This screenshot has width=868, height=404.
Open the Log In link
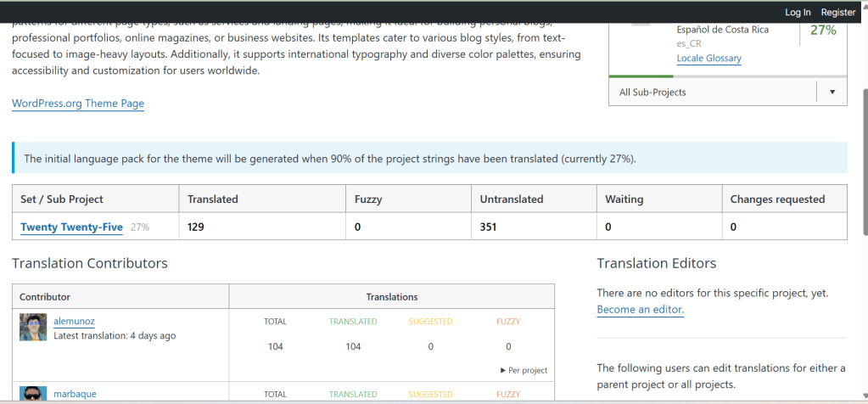pos(798,12)
